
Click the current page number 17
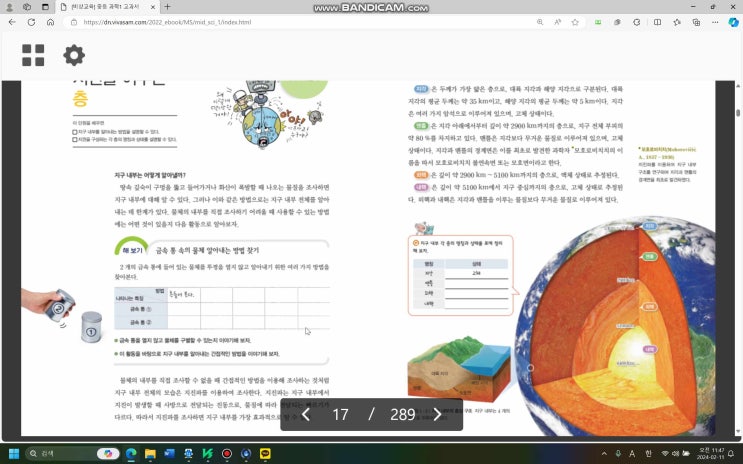pyautogui.click(x=340, y=414)
